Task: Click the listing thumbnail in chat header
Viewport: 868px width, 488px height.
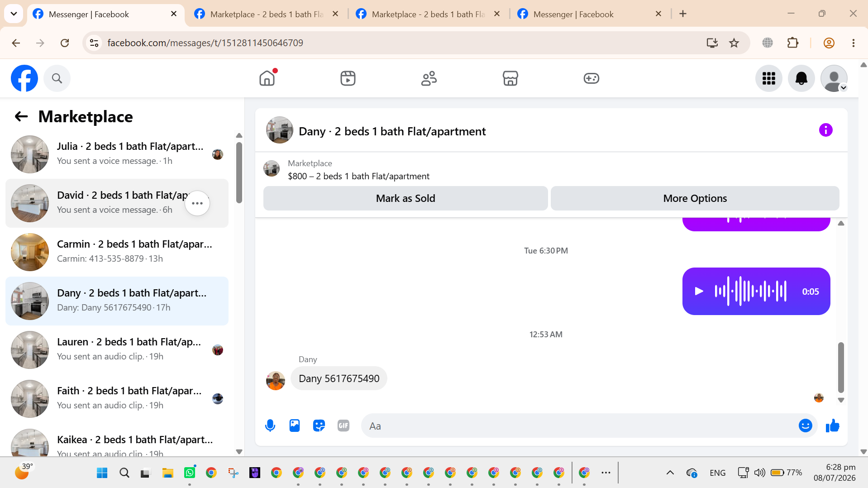Action: coord(279,130)
